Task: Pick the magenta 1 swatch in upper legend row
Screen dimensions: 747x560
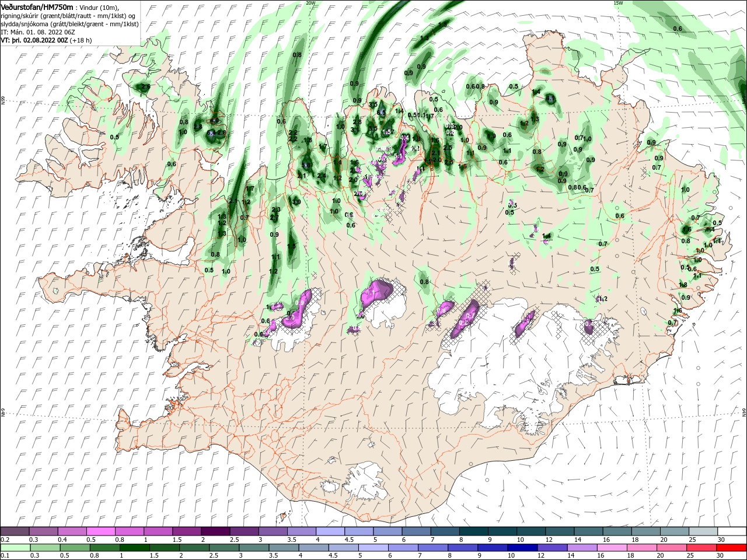Action: coord(158,531)
